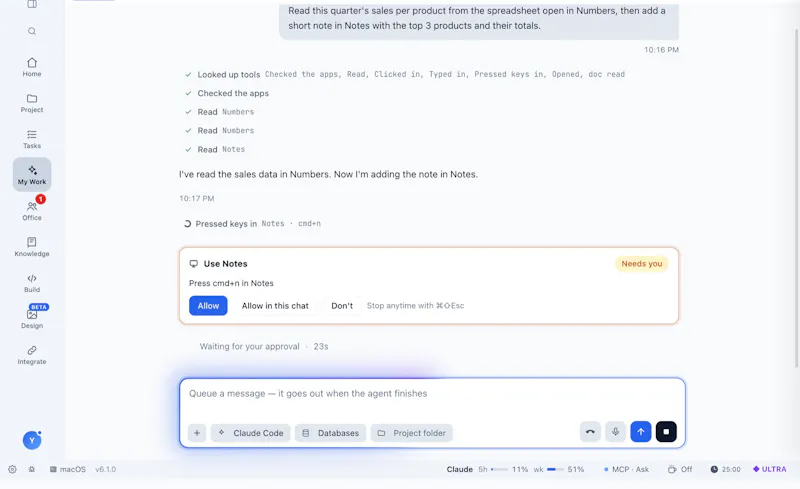
Task: Go to Home in sidebar
Action: pyautogui.click(x=32, y=67)
